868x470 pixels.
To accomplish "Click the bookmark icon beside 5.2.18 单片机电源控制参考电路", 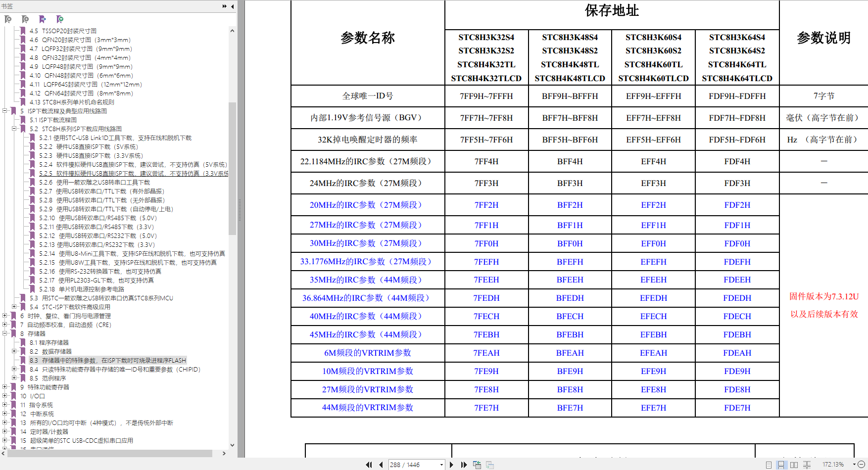I will (x=33, y=289).
